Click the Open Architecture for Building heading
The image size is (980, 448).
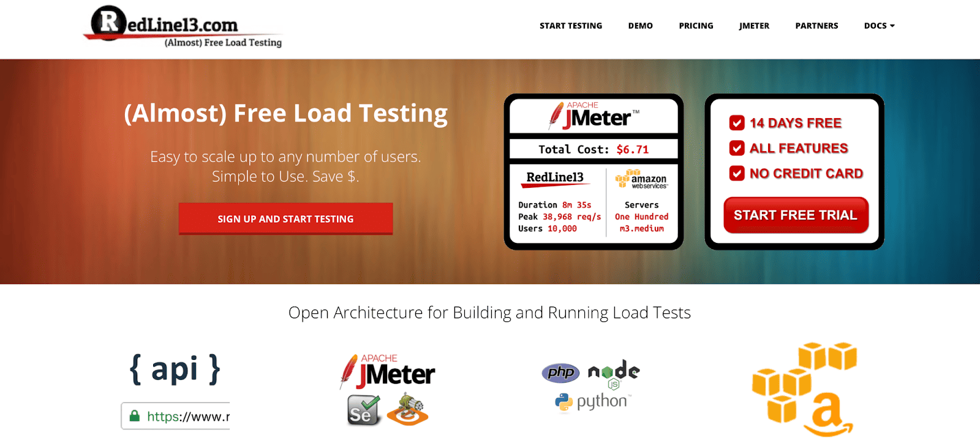click(x=489, y=313)
